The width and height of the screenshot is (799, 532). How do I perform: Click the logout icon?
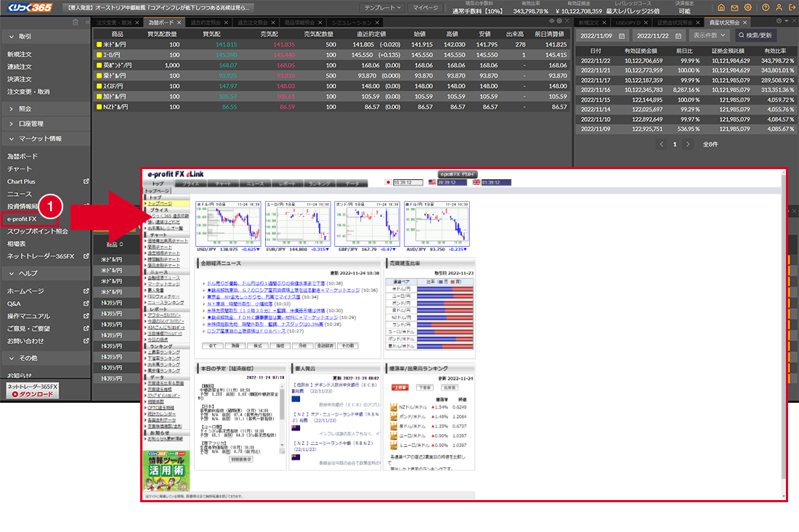pyautogui.click(x=792, y=8)
